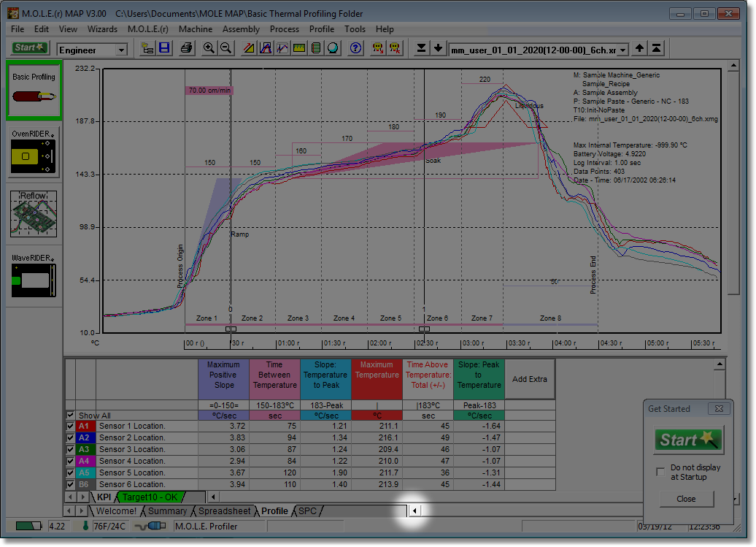The width and height of the screenshot is (756, 547).
Task: Switch to the Spreadsheet tab
Action: tap(224, 510)
